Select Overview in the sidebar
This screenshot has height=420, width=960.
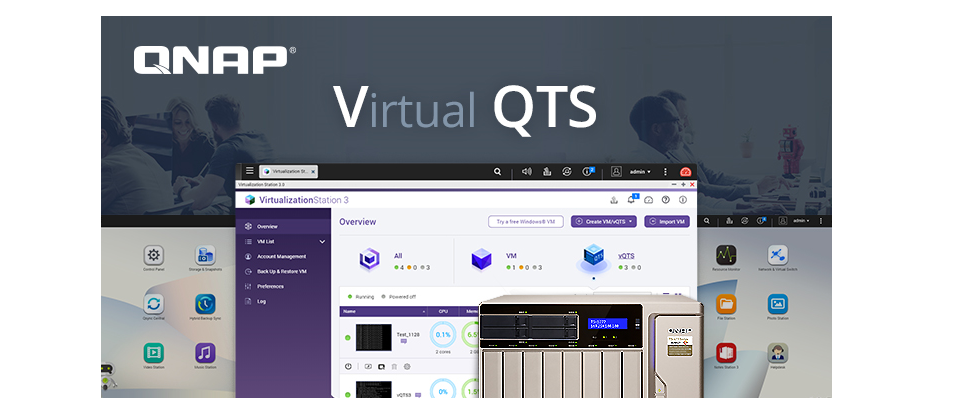[x=283, y=227]
